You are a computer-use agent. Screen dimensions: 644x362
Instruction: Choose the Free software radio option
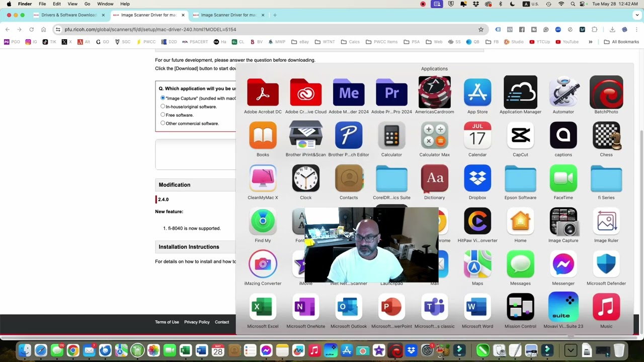163,115
